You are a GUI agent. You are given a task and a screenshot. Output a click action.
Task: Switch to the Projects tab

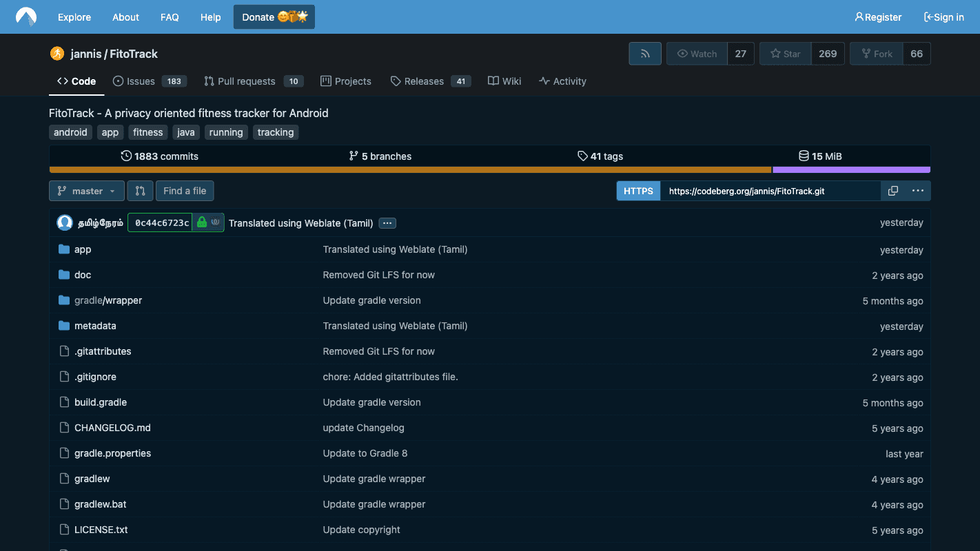click(346, 81)
